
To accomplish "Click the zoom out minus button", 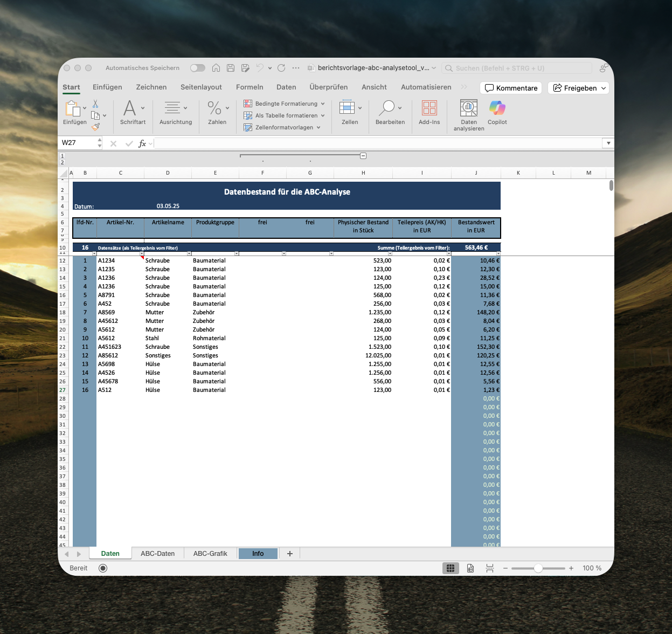I will 505,568.
